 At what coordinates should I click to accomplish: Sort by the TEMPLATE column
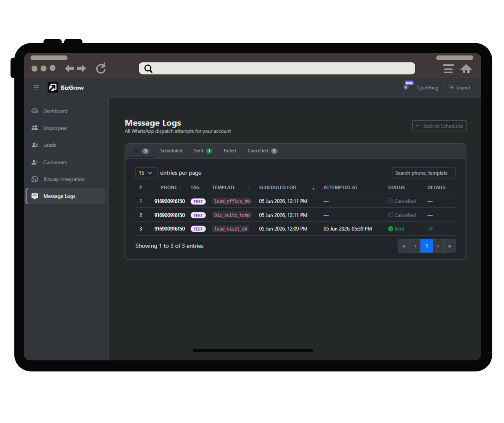[x=231, y=187]
